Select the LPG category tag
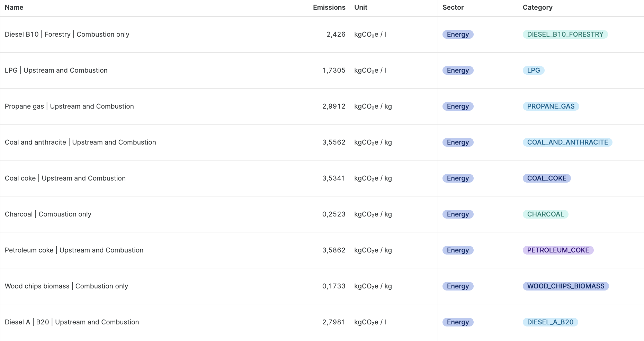 [534, 70]
